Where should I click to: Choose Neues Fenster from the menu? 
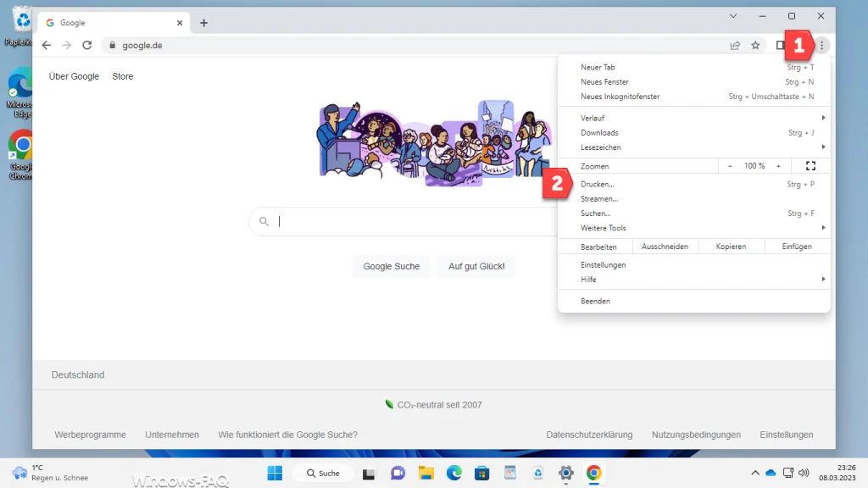(693, 82)
